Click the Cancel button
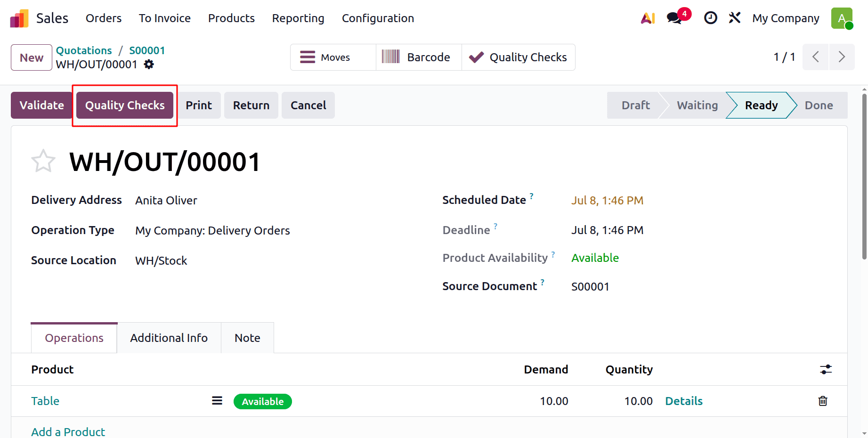This screenshot has height=438, width=868. pyautogui.click(x=308, y=105)
